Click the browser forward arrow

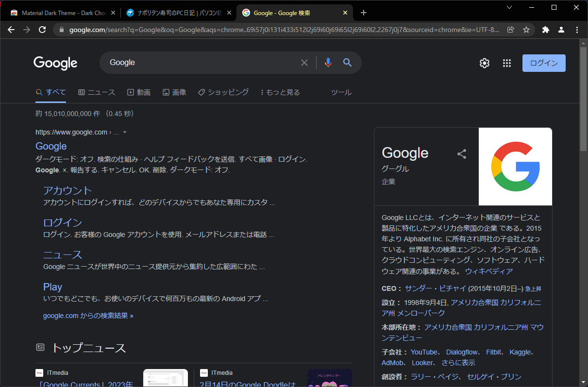point(27,30)
